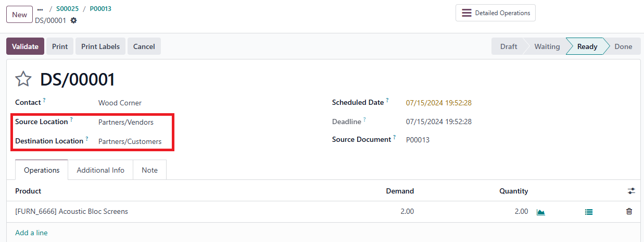Set status to Done in statusbar

pos(623,46)
